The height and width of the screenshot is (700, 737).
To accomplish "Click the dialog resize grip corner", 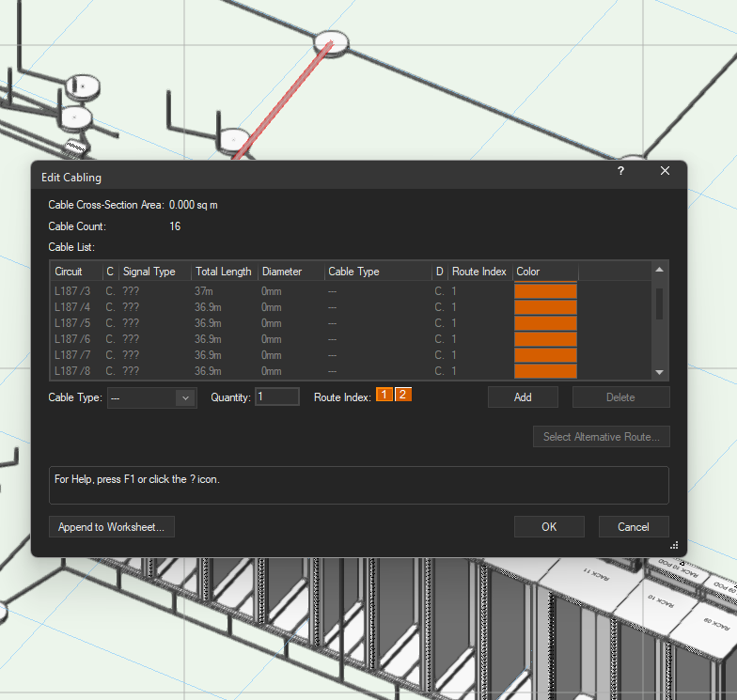I will point(674,544).
